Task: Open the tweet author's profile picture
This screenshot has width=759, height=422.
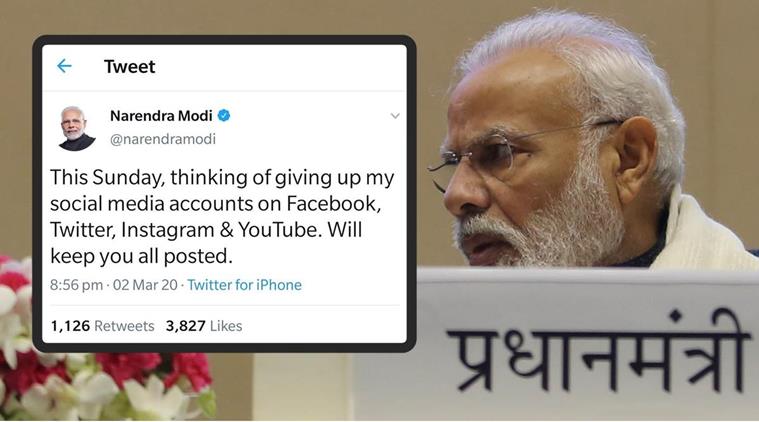Action: coord(76,128)
